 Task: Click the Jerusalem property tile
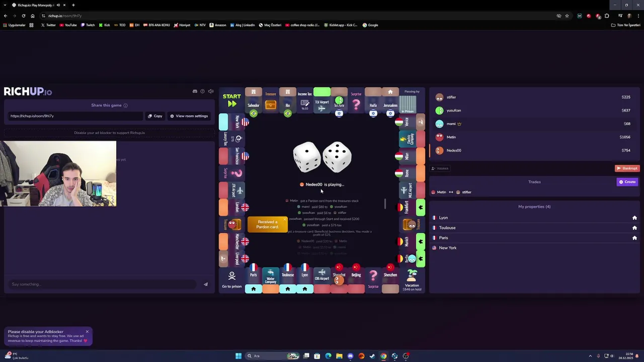390,101
